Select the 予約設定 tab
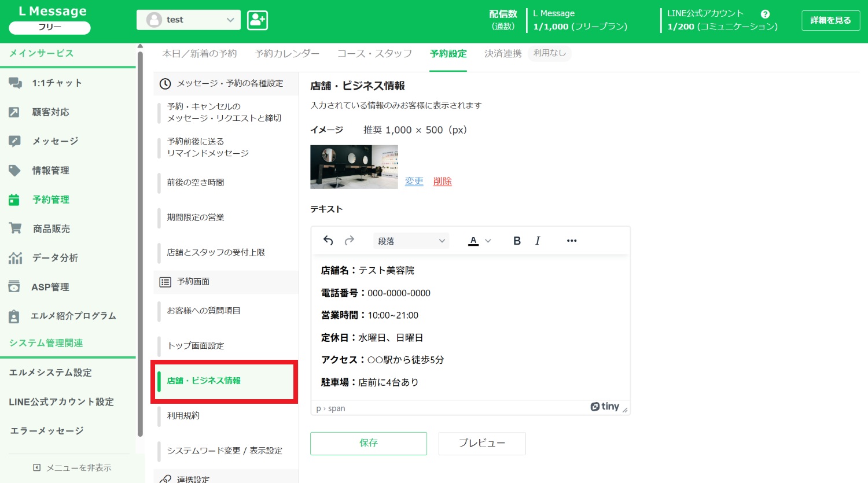The height and width of the screenshot is (483, 868). (x=448, y=54)
